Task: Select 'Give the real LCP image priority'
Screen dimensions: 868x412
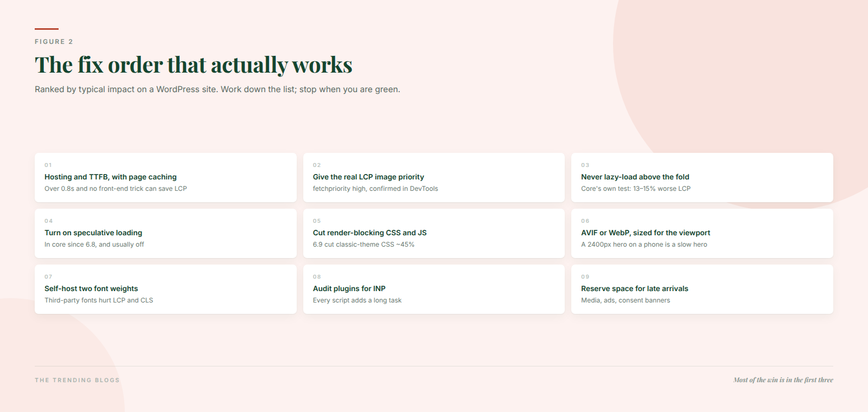Action: (x=368, y=177)
